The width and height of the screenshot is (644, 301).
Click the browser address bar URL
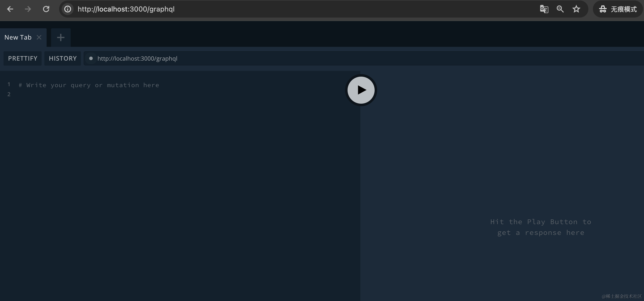point(126,9)
